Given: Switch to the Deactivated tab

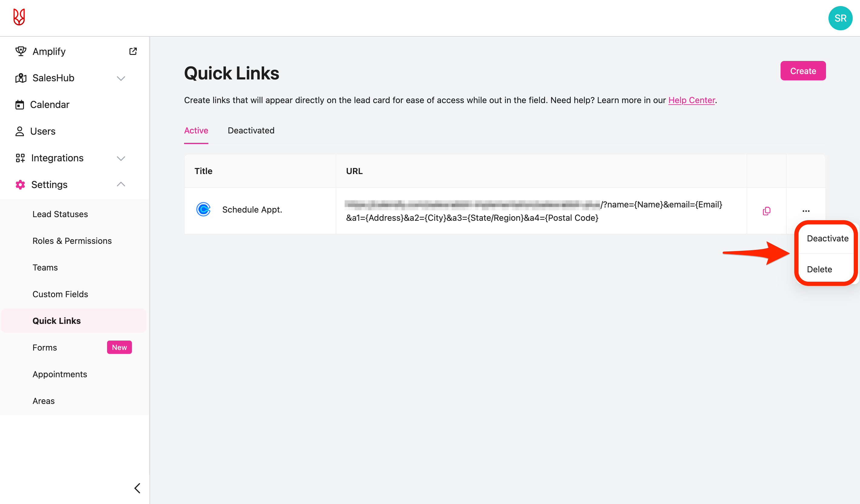Looking at the screenshot, I should [x=251, y=130].
